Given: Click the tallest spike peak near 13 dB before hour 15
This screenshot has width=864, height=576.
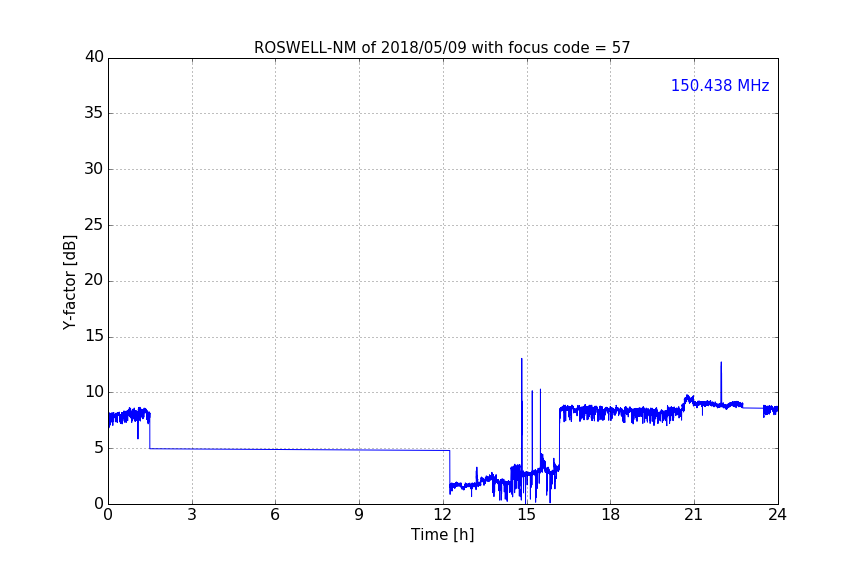Looking at the screenshot, I should 521,359.
